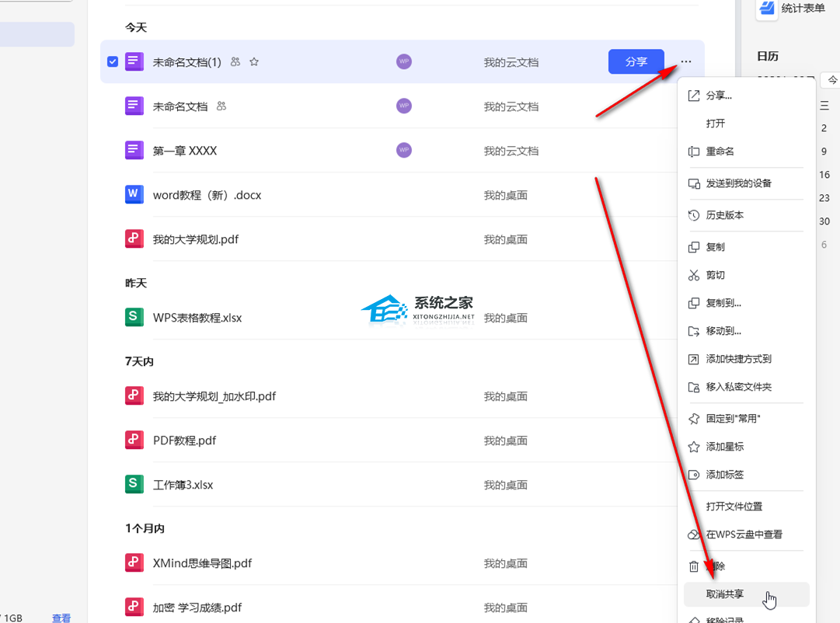Click the 查看 link at bottom left
The height and width of the screenshot is (623, 840).
(x=61, y=618)
